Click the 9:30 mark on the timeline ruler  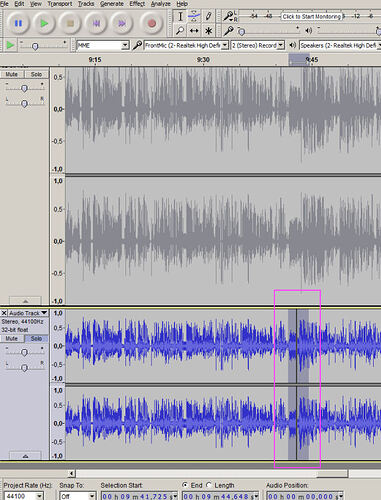[203, 60]
